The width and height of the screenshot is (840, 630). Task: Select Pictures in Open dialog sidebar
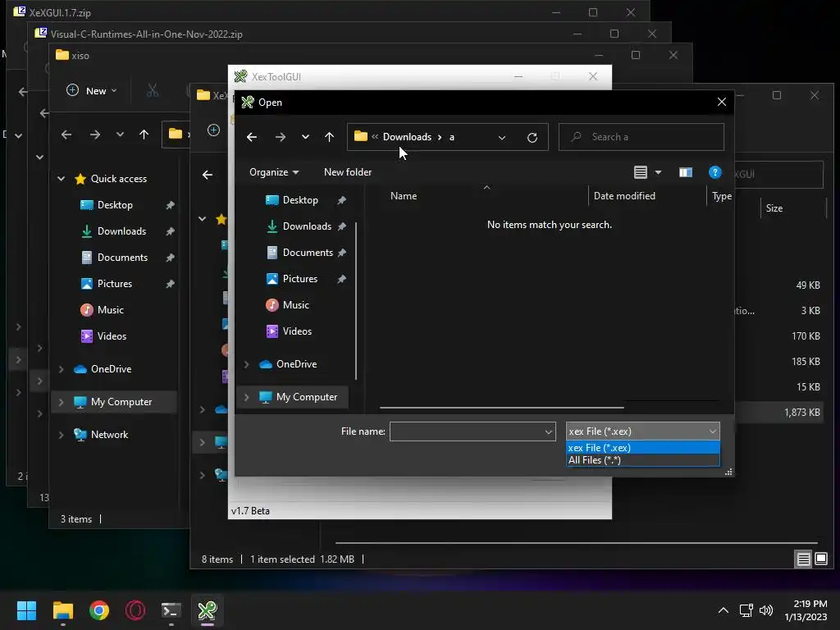(300, 279)
